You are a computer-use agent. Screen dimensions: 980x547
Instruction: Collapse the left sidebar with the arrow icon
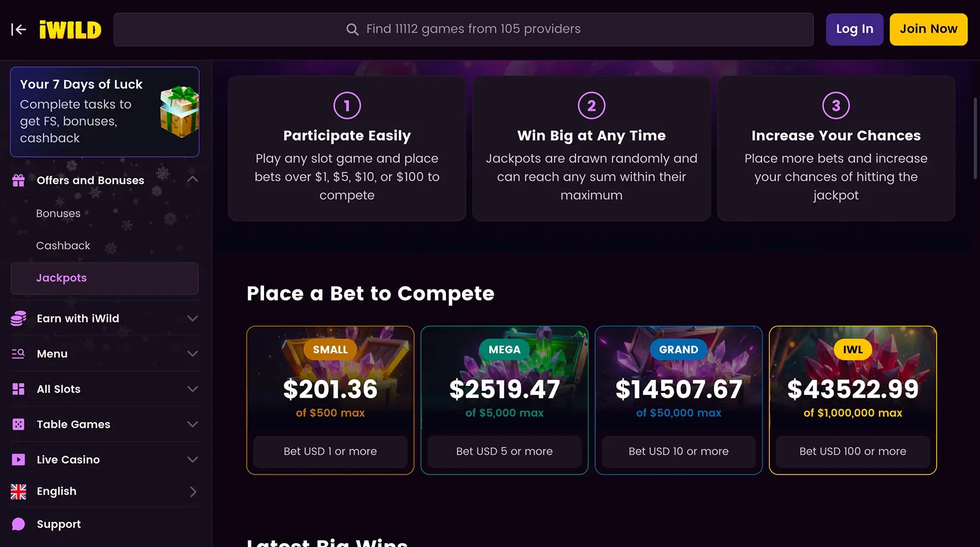tap(18, 30)
